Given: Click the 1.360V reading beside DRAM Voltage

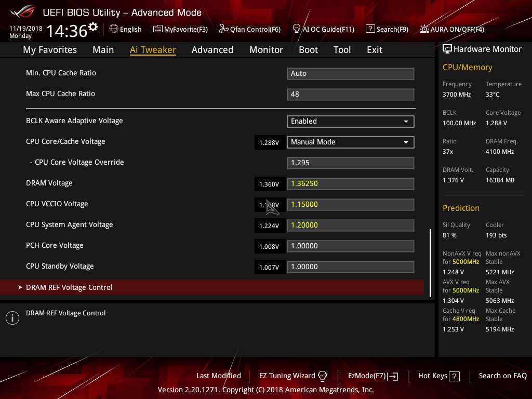Looking at the screenshot, I should point(269,184).
